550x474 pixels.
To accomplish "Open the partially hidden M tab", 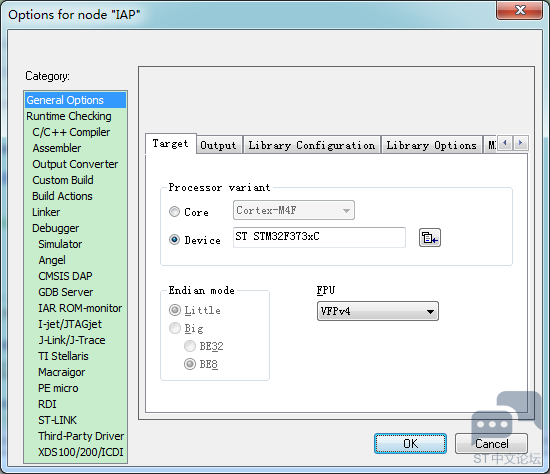I will click(x=491, y=145).
